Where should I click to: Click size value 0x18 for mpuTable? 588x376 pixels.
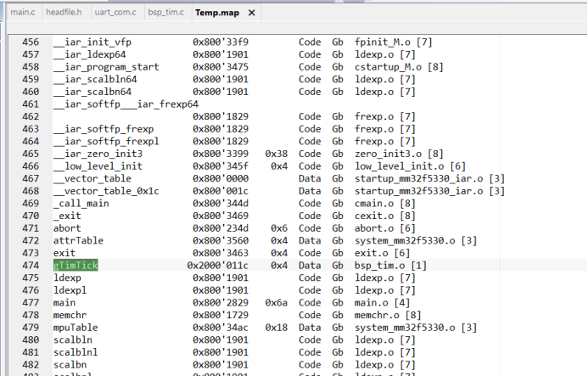pyautogui.click(x=277, y=328)
